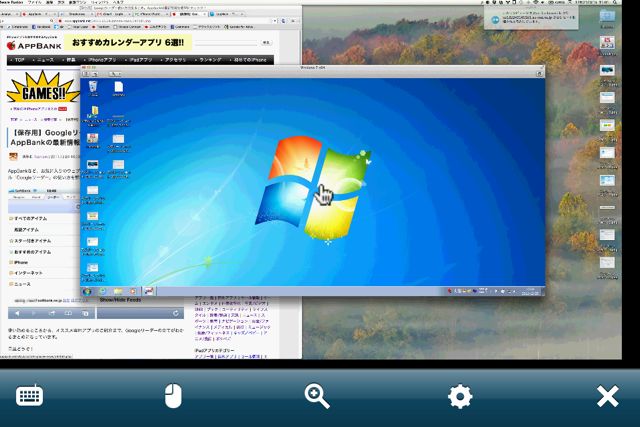Open ニュース in the AppBank navigation bar

(44, 60)
